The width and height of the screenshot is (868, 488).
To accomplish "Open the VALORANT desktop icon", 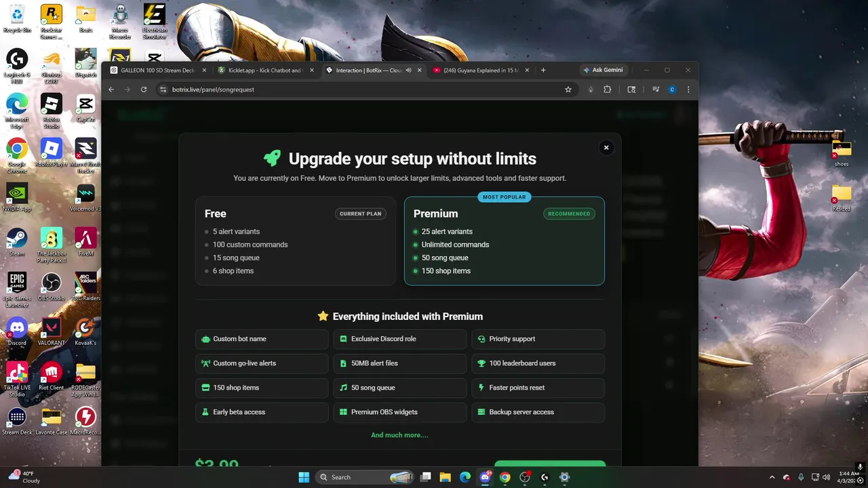I will [51, 331].
